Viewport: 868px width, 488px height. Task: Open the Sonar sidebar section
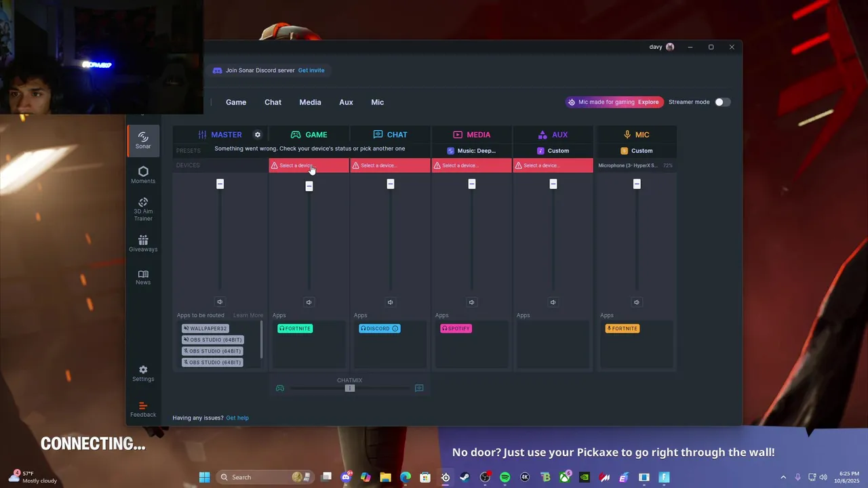[143, 140]
